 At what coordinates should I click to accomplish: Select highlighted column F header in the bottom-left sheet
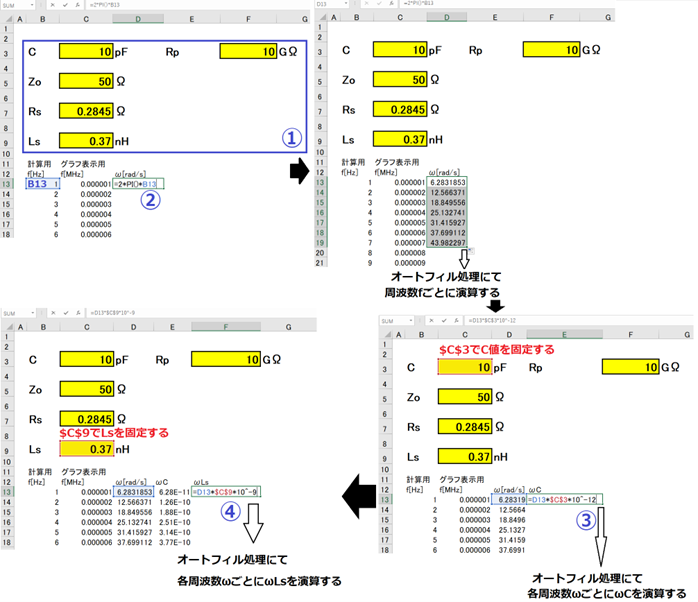226,327
